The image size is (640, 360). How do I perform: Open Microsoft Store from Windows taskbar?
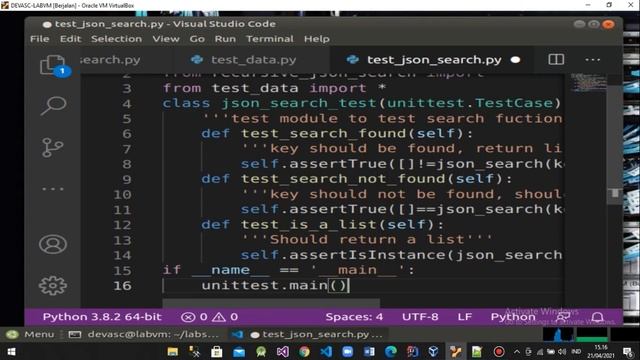216,351
